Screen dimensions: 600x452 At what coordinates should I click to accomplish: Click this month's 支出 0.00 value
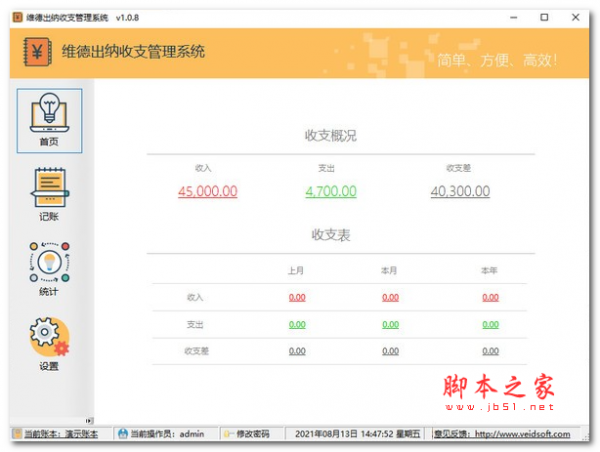[390, 324]
